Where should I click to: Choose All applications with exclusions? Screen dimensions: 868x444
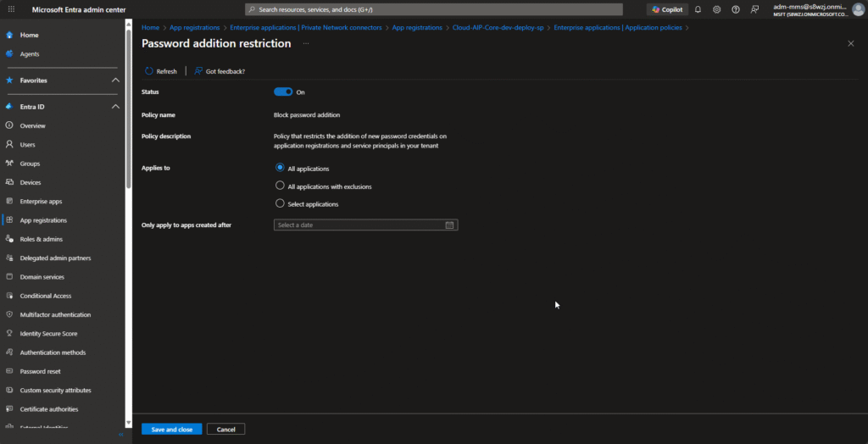tap(281, 186)
